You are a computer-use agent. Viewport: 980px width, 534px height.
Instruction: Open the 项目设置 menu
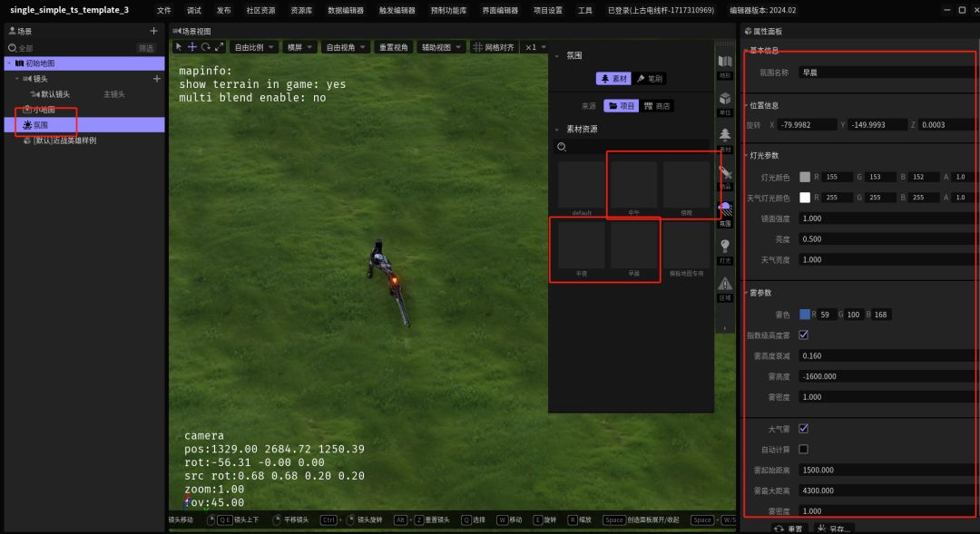[548, 10]
